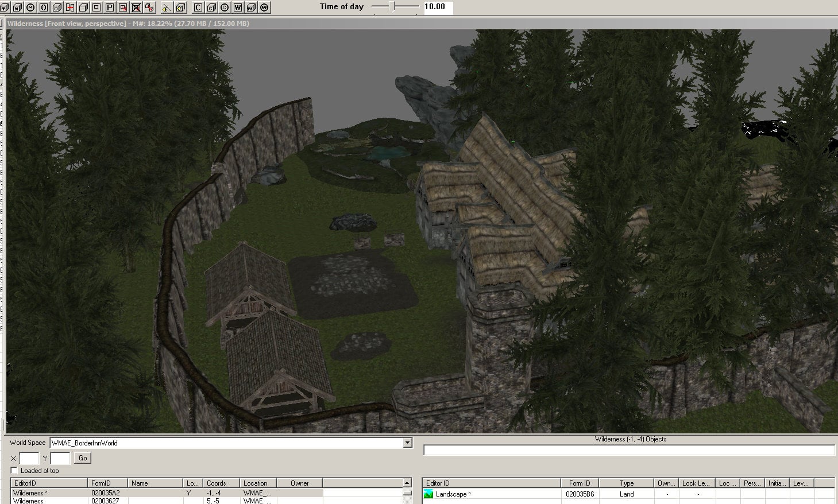Viewport: 838px width, 504px height.
Task: Click the 'Land' type cell
Action: (627, 494)
